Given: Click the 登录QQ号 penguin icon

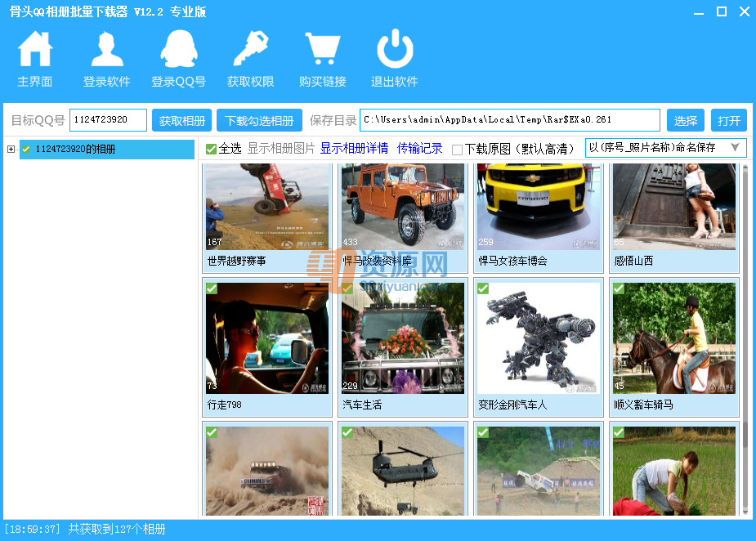Looking at the screenshot, I should (x=178, y=49).
